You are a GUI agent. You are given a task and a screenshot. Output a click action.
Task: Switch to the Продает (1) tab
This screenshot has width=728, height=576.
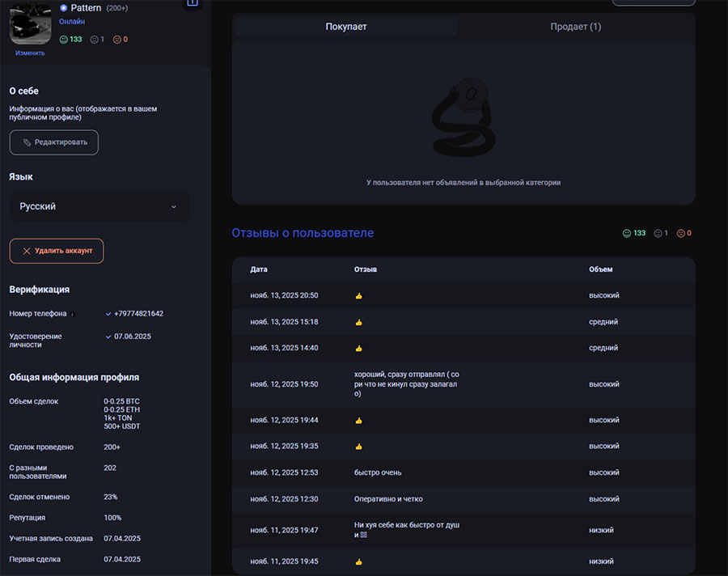tap(575, 27)
